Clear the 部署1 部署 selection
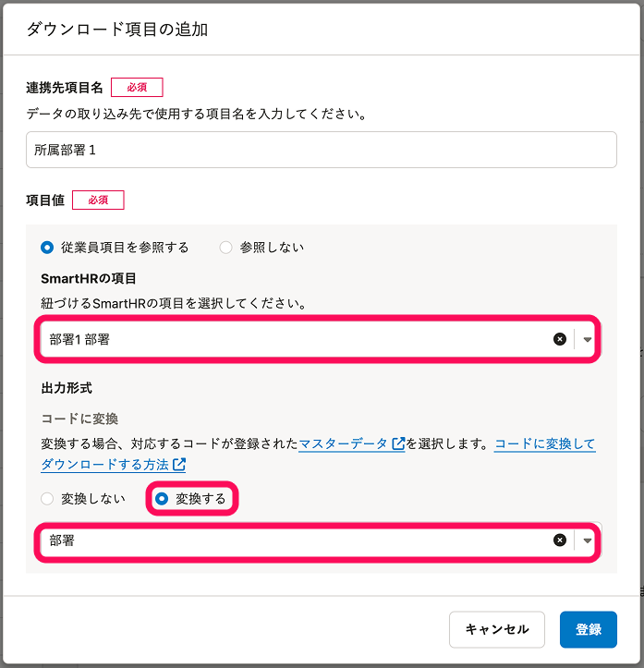This screenshot has height=668, width=644. [559, 339]
